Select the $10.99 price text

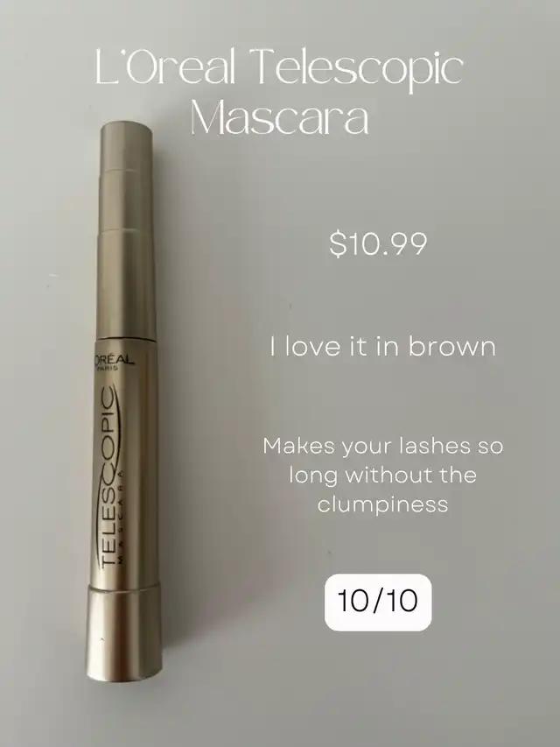(378, 244)
